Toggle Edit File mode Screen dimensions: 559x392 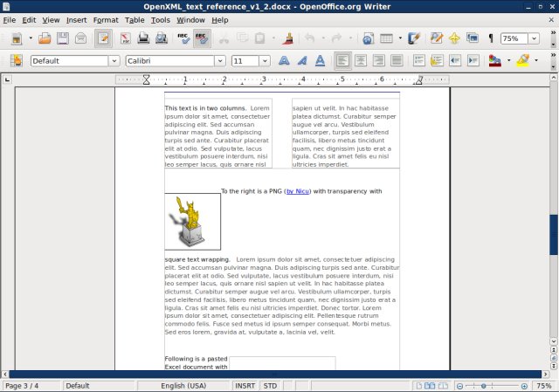[104, 38]
